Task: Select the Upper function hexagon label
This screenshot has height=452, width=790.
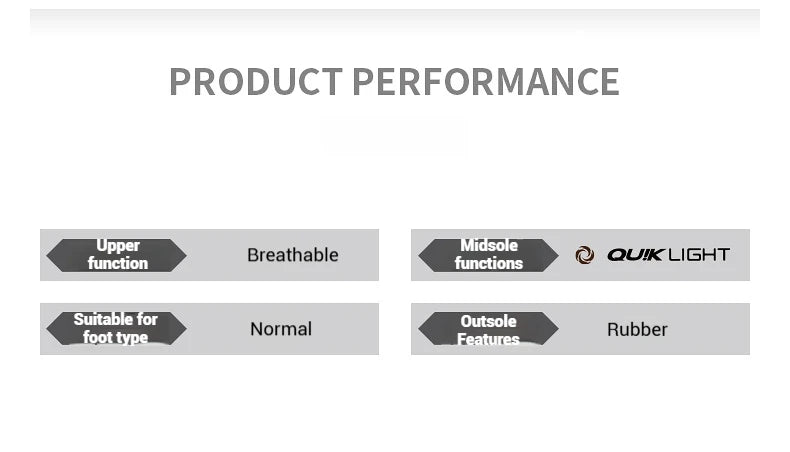Action: [x=116, y=255]
